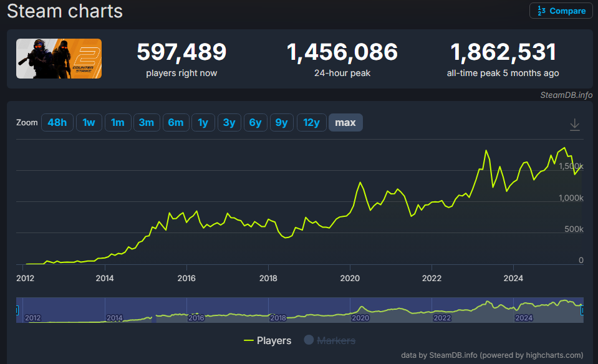
Task: Click the 2014 x-axis label
Action: point(105,278)
